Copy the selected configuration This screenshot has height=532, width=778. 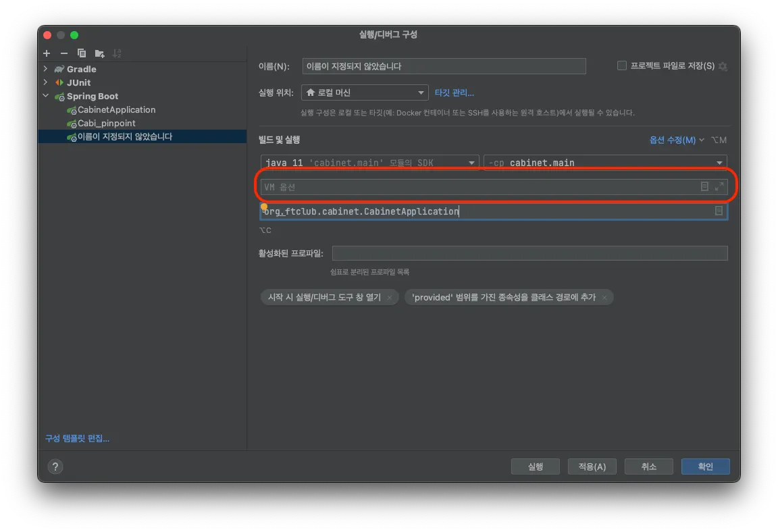pyautogui.click(x=82, y=53)
